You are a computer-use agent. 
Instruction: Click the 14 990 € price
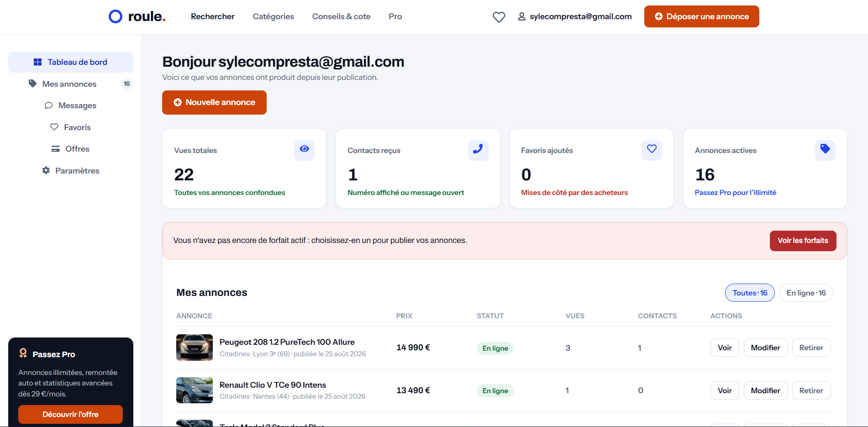click(413, 348)
